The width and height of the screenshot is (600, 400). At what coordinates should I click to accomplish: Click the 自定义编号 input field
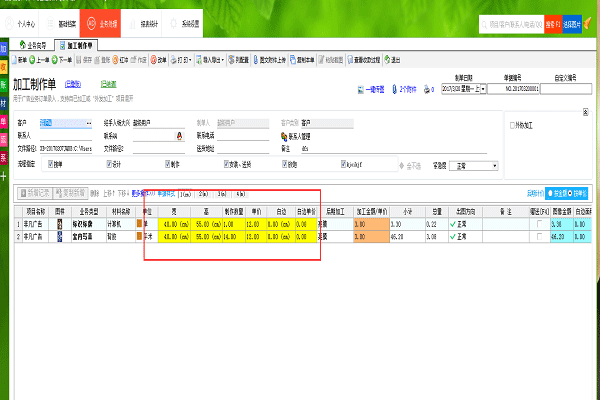coord(566,89)
